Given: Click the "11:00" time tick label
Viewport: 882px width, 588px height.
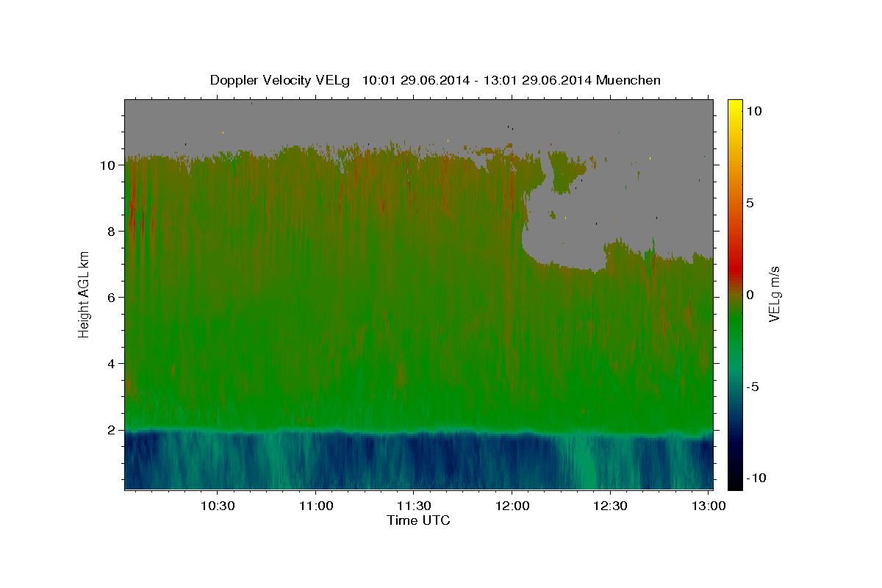Looking at the screenshot, I should [x=315, y=506].
